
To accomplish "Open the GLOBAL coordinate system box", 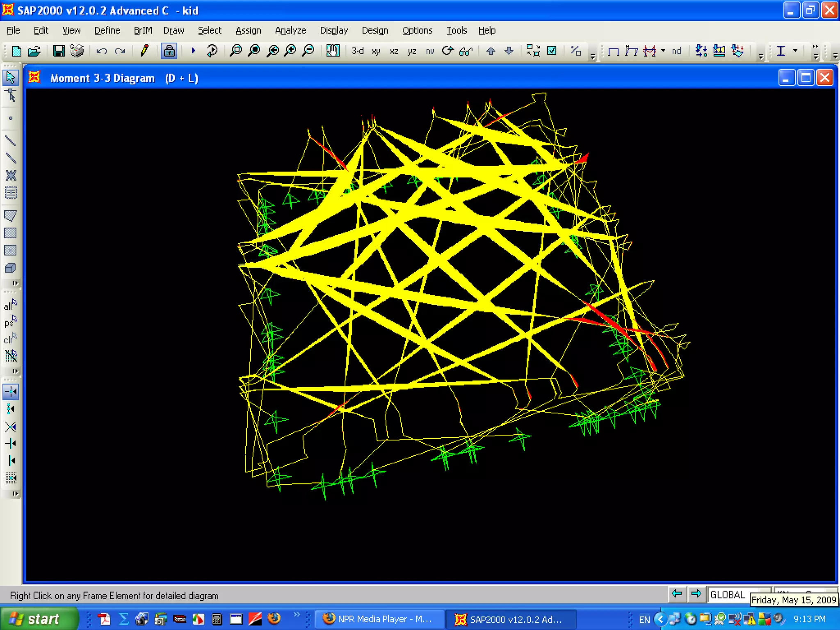I will pyautogui.click(x=727, y=594).
